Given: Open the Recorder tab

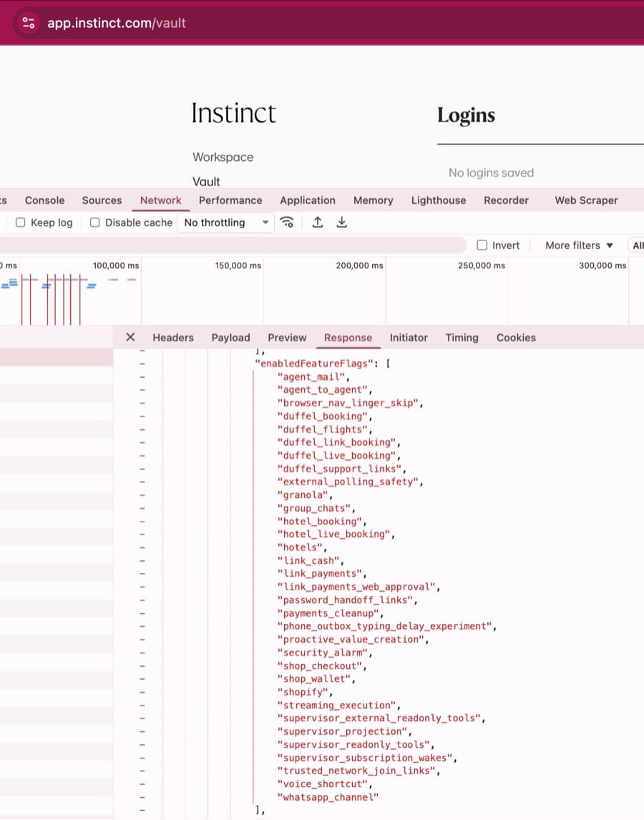Looking at the screenshot, I should pos(507,200).
